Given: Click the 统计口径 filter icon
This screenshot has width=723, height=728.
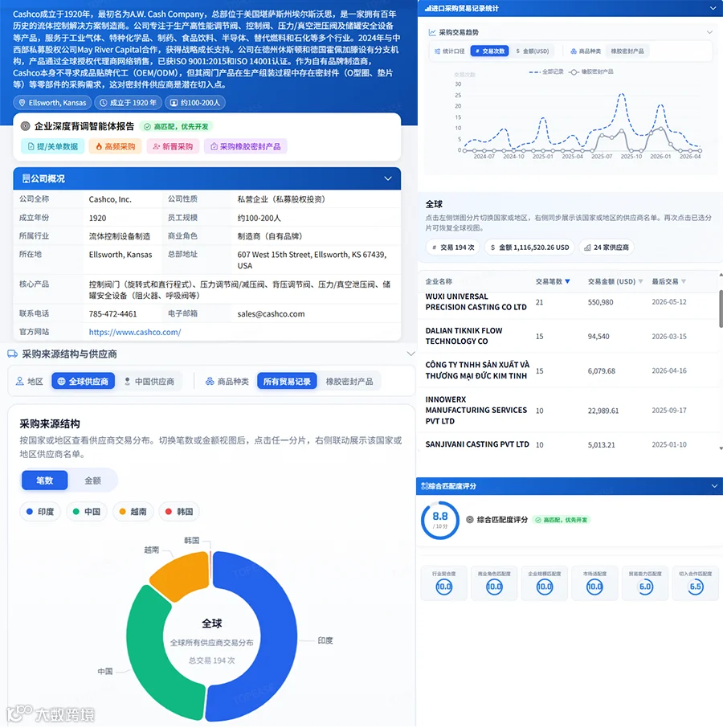Looking at the screenshot, I should [x=437, y=51].
